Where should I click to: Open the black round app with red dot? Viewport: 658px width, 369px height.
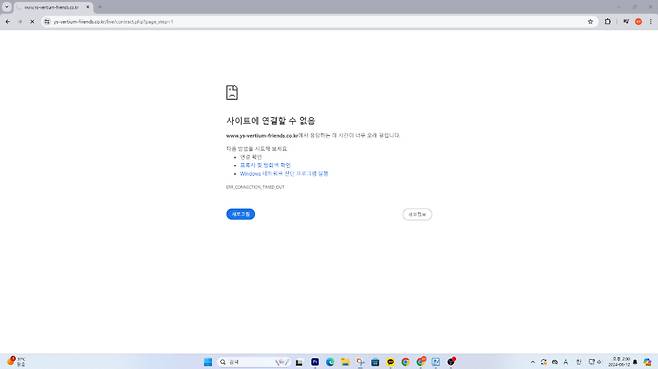click(x=451, y=361)
